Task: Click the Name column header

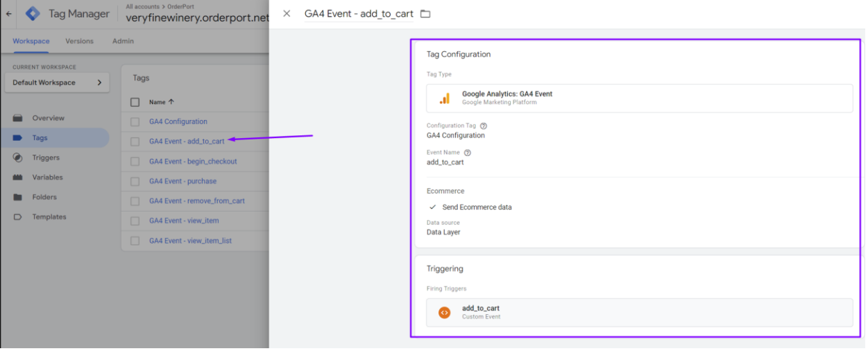Action: (x=158, y=102)
